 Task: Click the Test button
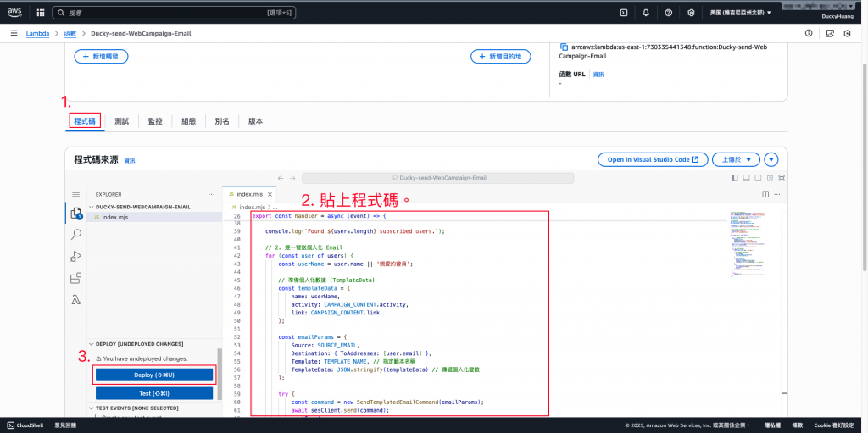click(x=154, y=393)
